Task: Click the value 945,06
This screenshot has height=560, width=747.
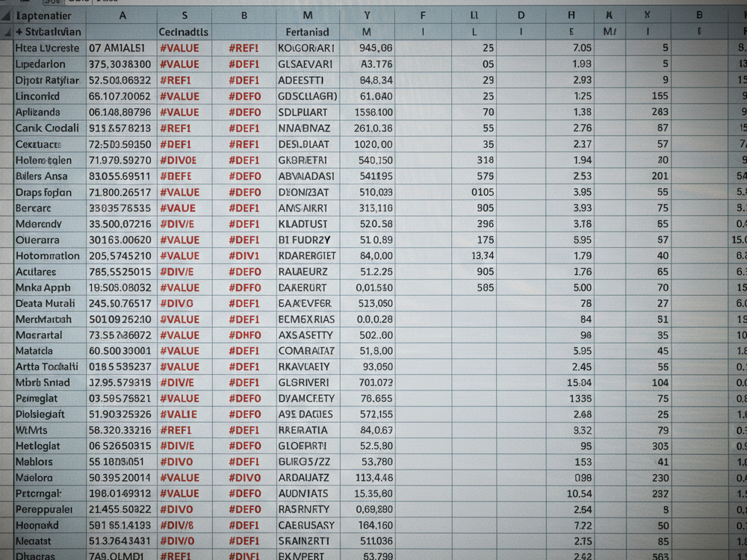Action: (376, 48)
